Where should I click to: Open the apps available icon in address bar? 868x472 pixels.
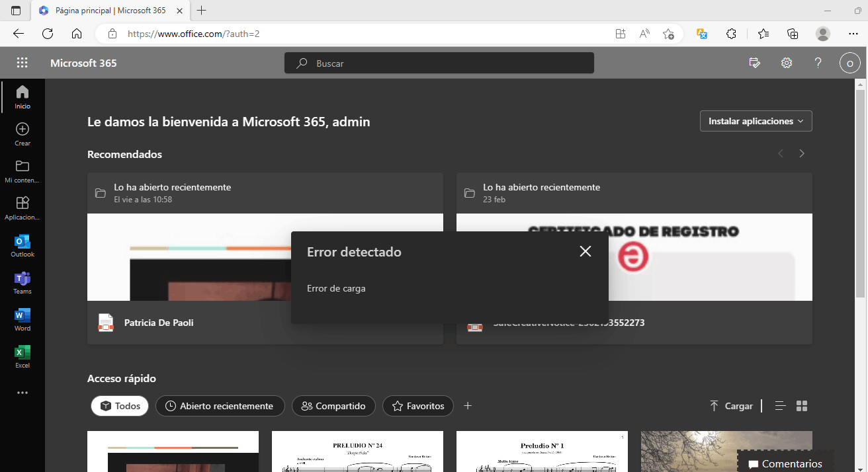click(621, 34)
